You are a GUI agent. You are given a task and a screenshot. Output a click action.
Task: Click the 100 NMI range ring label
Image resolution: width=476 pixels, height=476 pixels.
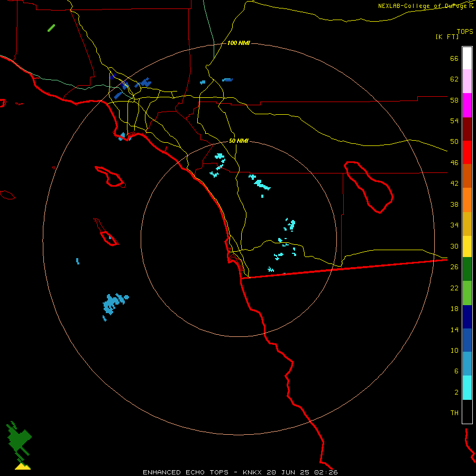(x=239, y=43)
